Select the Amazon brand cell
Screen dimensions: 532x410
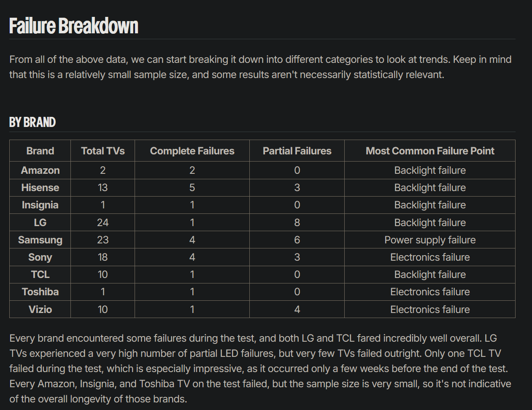point(40,170)
